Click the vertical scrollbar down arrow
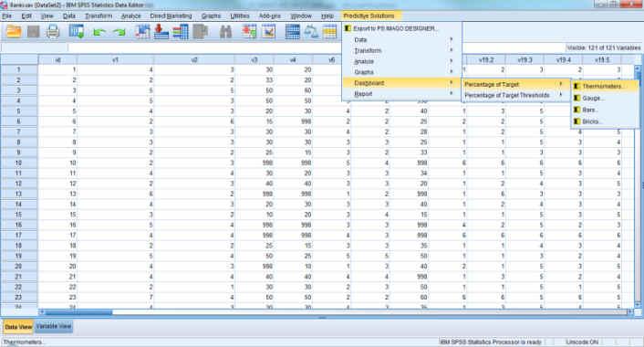 pos(637,305)
